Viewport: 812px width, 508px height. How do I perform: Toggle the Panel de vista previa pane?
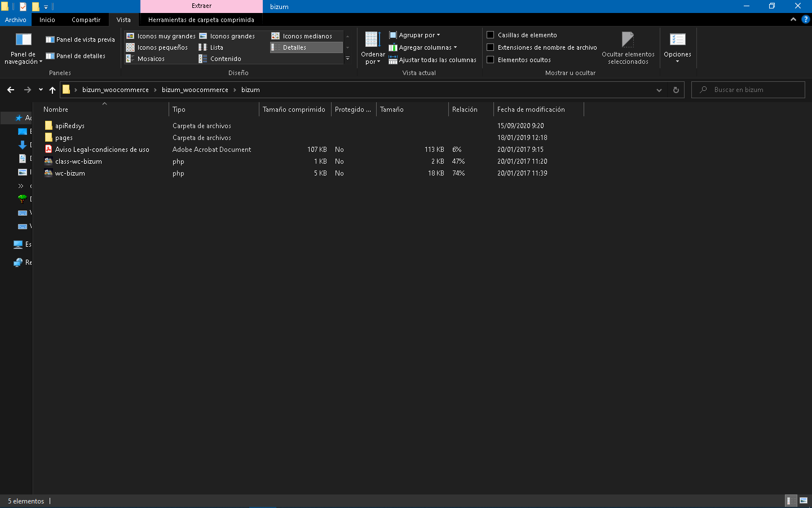(x=80, y=40)
